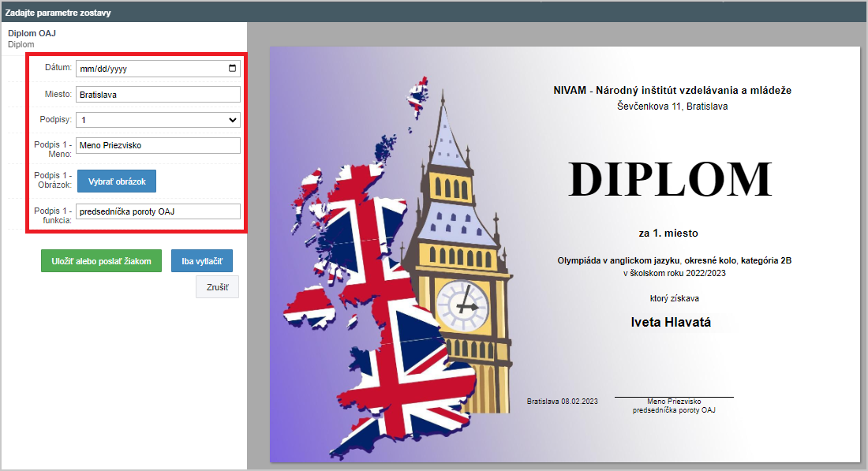The width and height of the screenshot is (868, 471).
Task: Click the Vybrať obrázok button
Action: pos(117,181)
